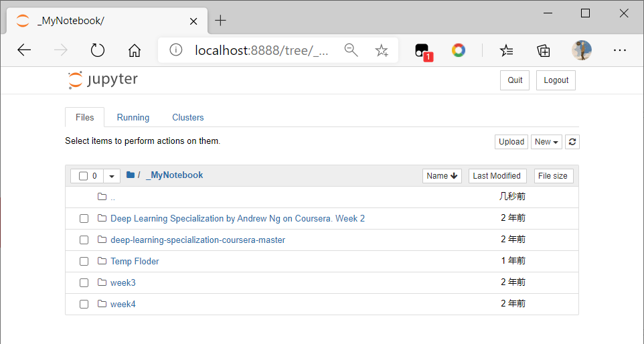This screenshot has width=644, height=344.
Task: Minimize the browser window
Action: tap(548, 13)
